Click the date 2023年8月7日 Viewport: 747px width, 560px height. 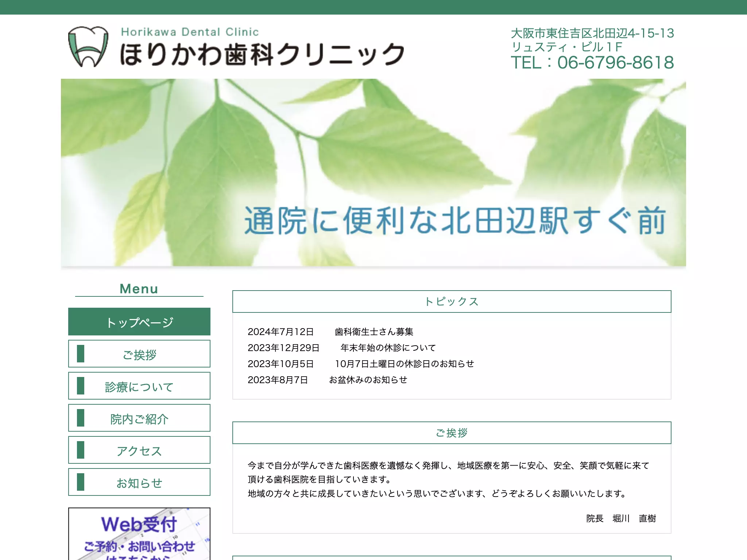(x=278, y=380)
